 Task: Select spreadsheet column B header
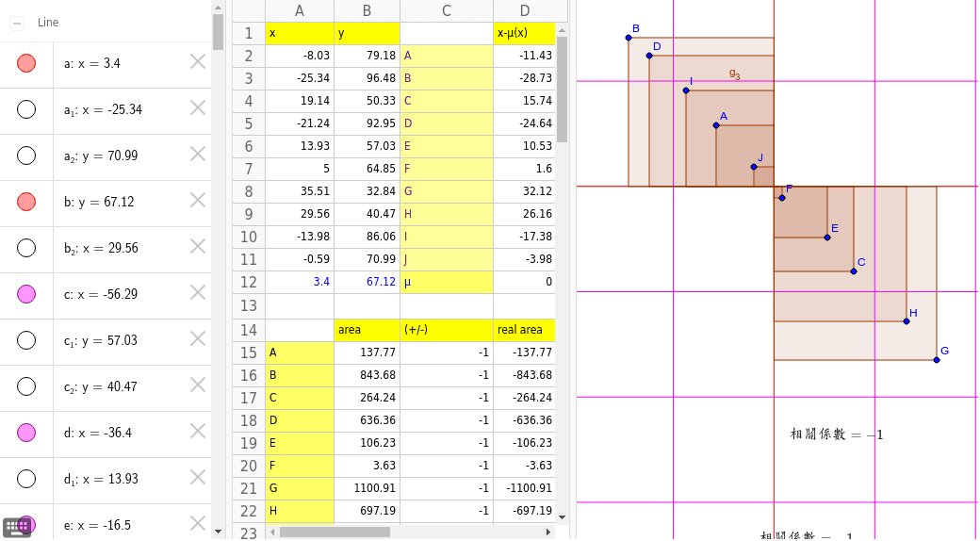[x=367, y=10]
